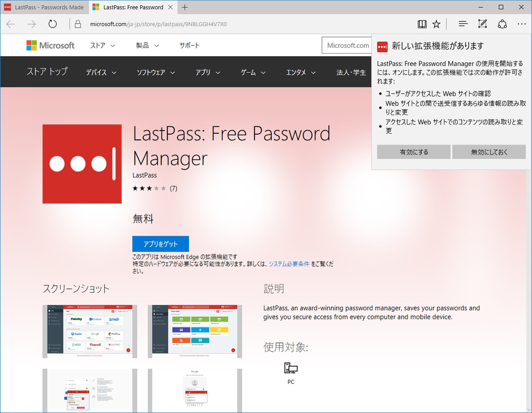This screenshot has height=413, width=532.
Task: Click the Share icon in toolbar
Action: tap(502, 24)
